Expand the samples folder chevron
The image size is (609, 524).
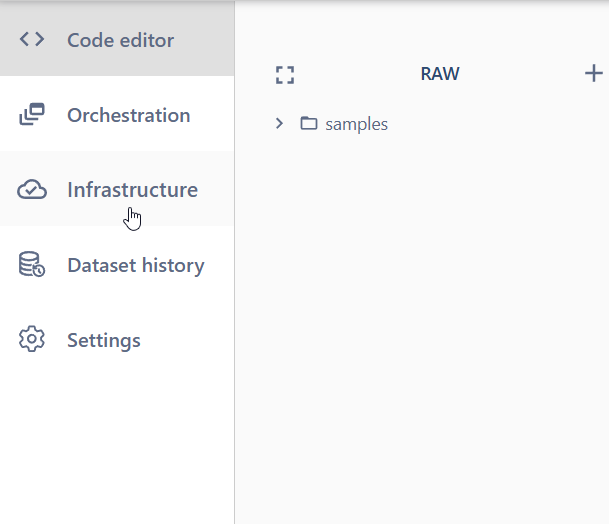[x=279, y=124]
